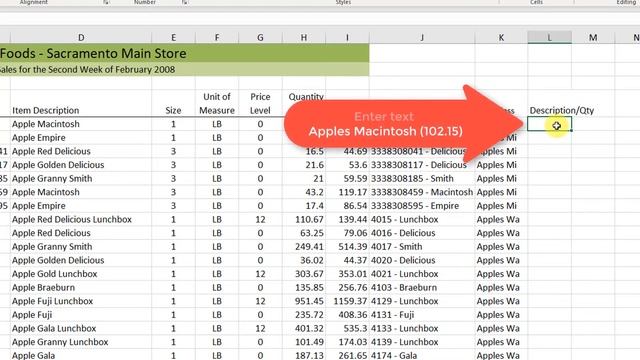Select the 3338308459 - Macintosh cell

point(422,192)
